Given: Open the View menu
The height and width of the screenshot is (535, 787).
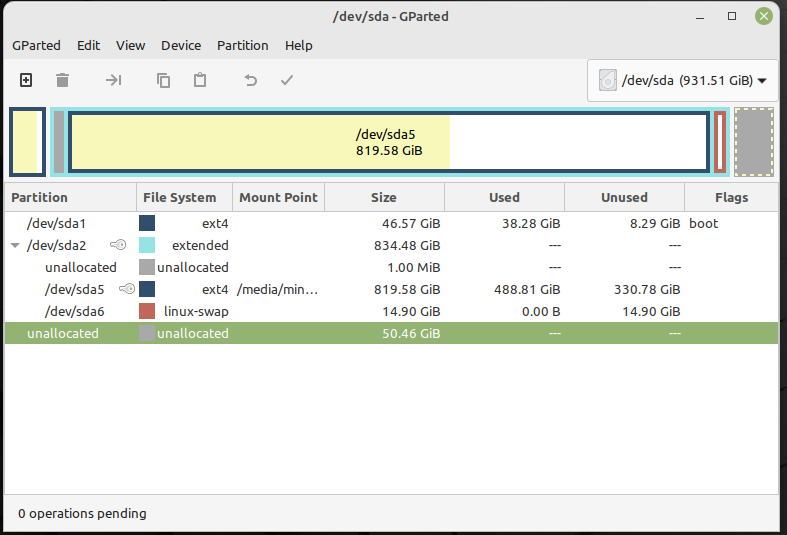Looking at the screenshot, I should (x=130, y=46).
